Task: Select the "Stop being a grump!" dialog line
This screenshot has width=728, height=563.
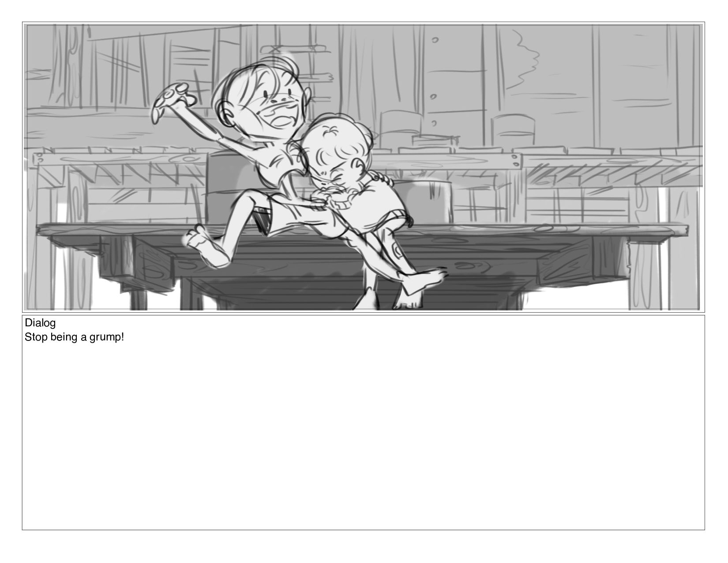Action: coord(74,338)
